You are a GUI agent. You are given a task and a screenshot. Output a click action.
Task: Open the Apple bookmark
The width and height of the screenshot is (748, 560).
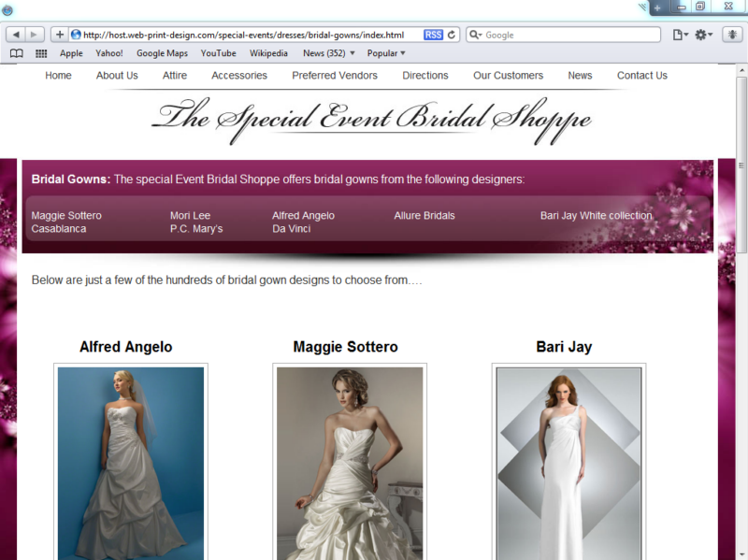pos(71,53)
